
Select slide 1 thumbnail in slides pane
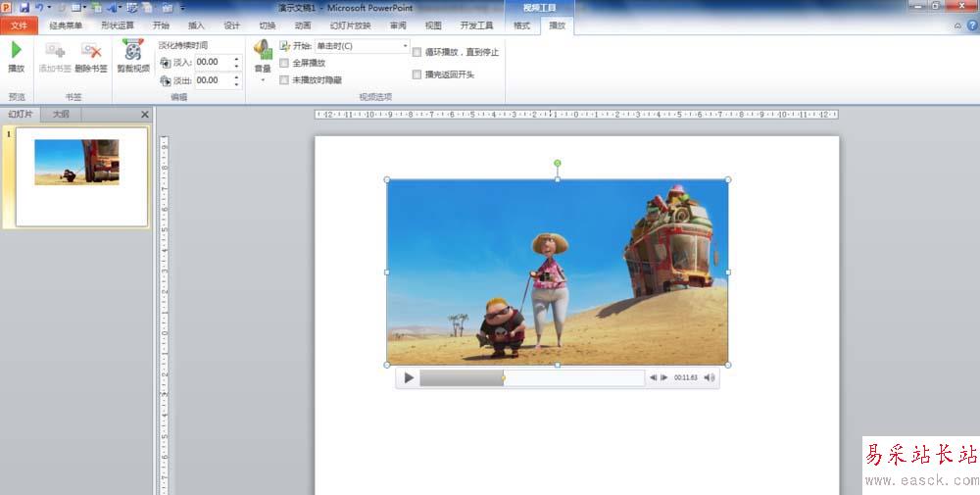pos(82,176)
